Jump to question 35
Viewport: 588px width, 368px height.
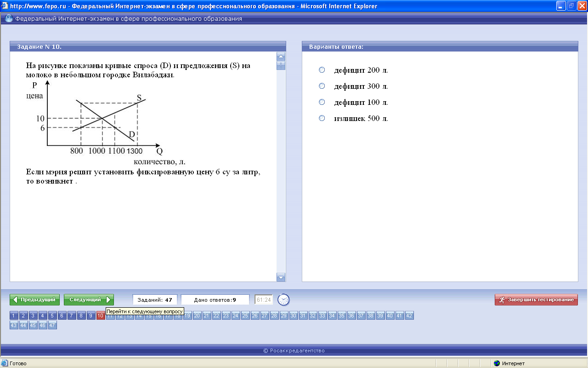(x=342, y=316)
